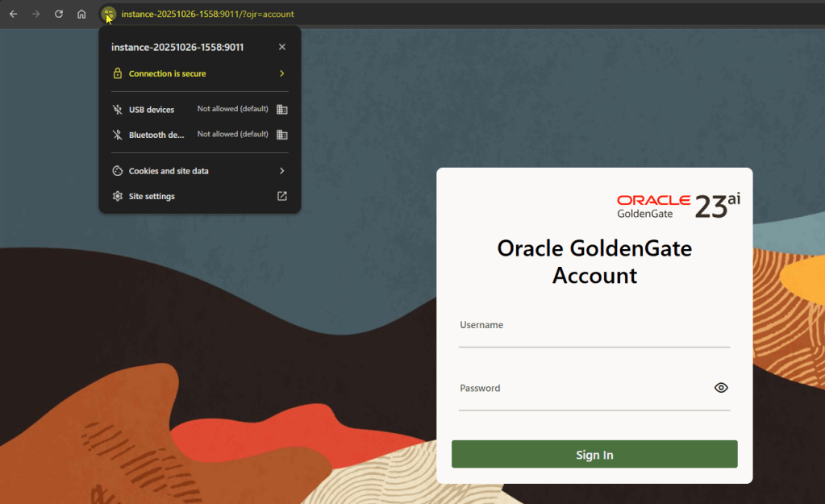Go to the browser home page

coord(81,14)
